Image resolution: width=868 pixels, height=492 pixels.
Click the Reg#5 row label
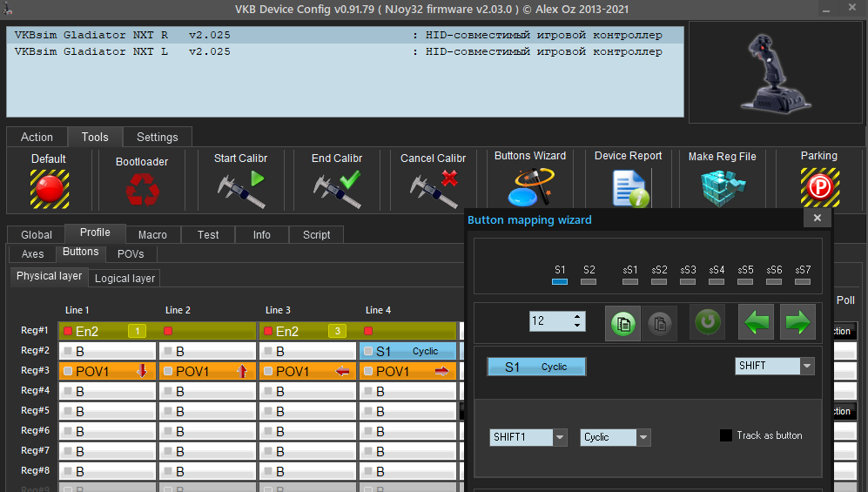(35, 410)
